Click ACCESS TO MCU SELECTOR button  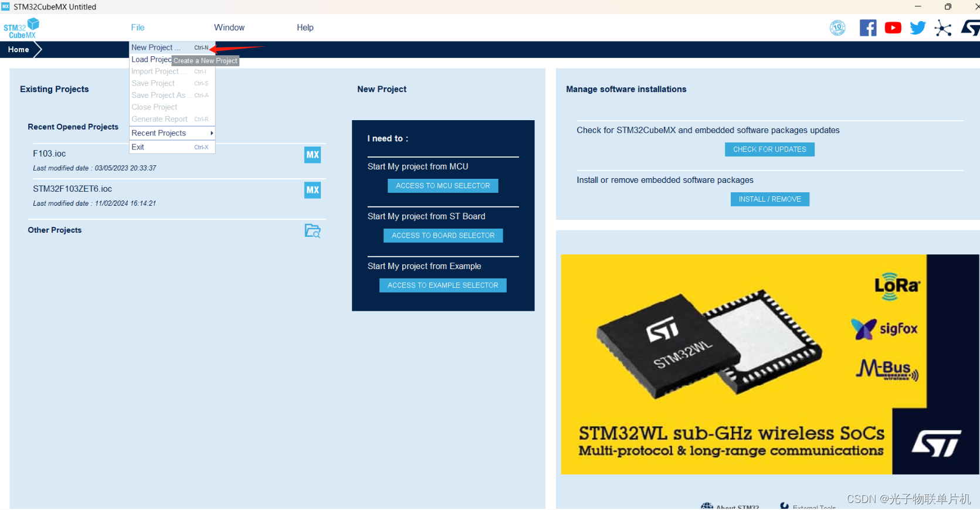tap(443, 186)
